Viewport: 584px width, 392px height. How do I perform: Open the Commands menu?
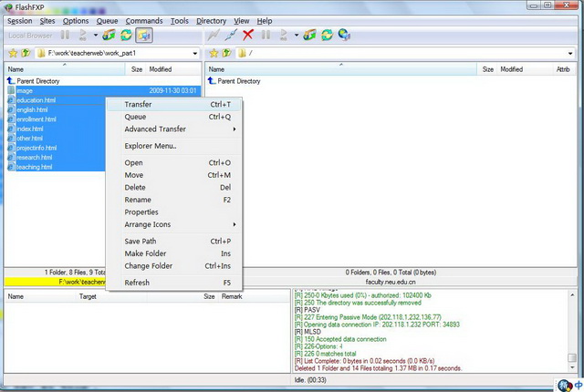144,21
